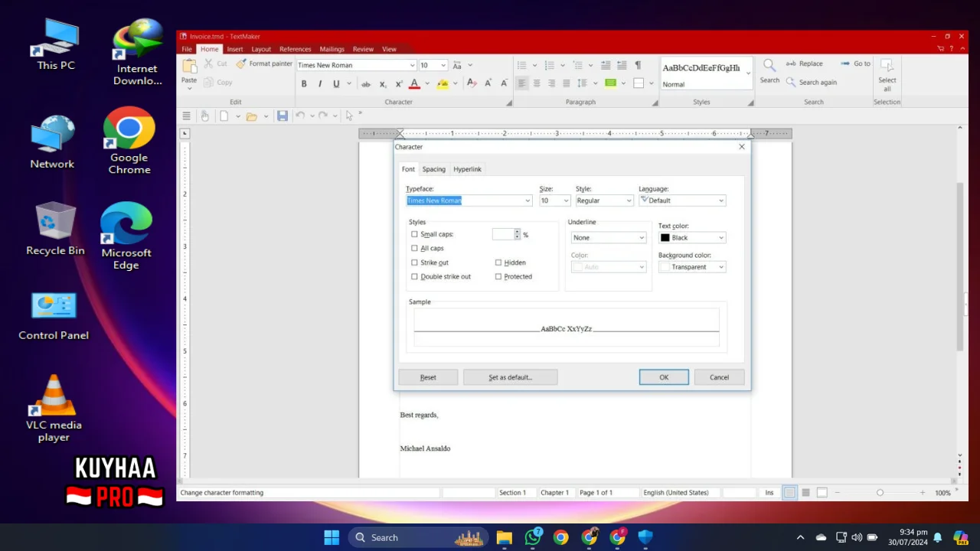The width and height of the screenshot is (980, 551).
Task: Open the Size dropdown in Character dialog
Action: [x=566, y=201]
